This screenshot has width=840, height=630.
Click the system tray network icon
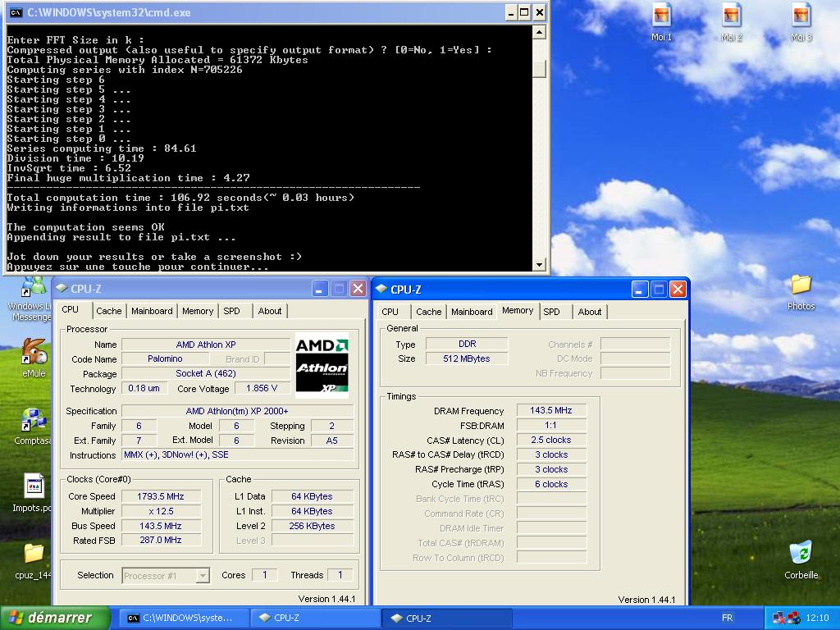tap(778, 618)
